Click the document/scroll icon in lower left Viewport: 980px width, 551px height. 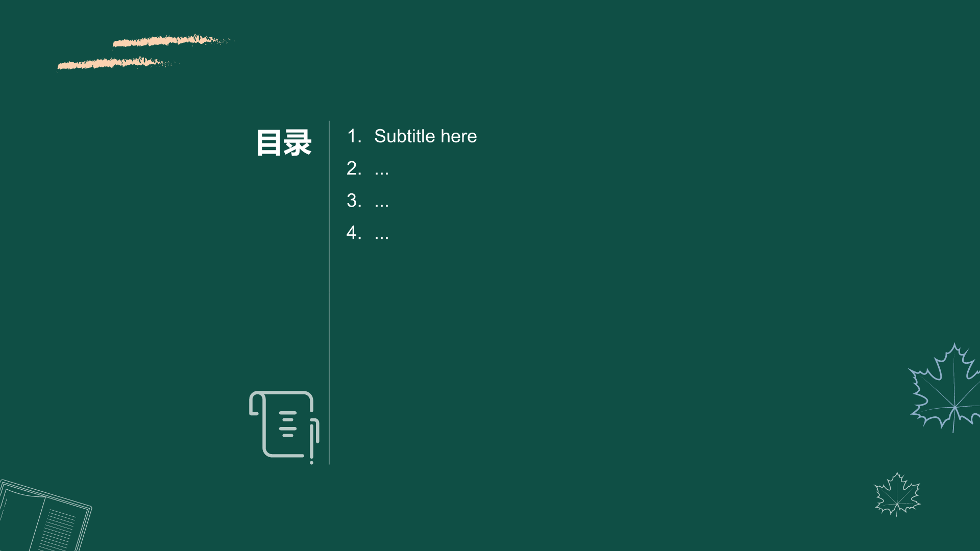(x=283, y=427)
